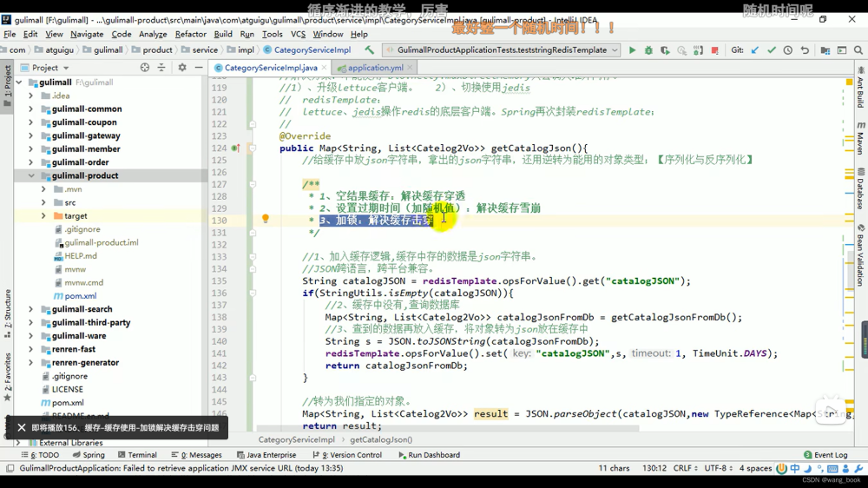Build project with the hammer icon
The image size is (868, 488).
369,49
